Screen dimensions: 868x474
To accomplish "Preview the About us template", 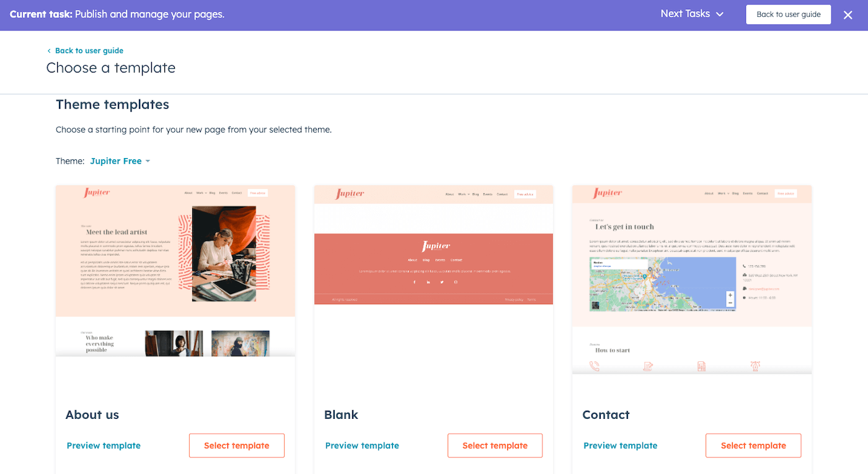I will tap(104, 445).
